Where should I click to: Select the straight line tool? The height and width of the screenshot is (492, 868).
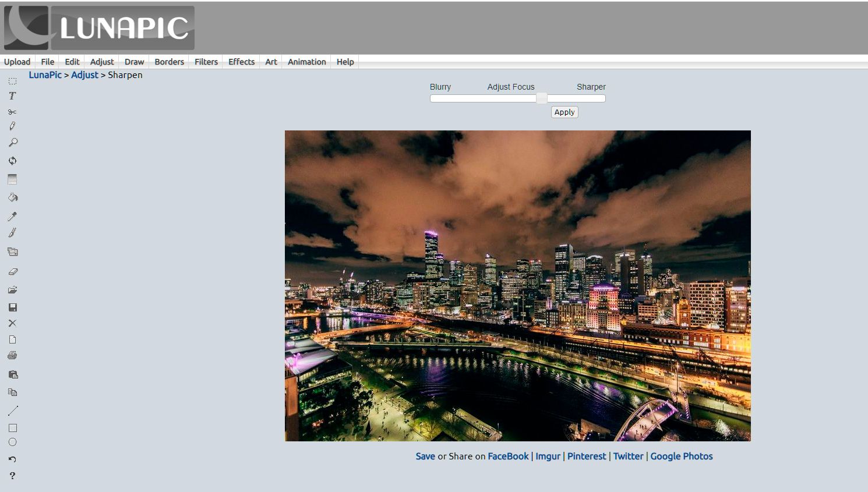[12, 410]
